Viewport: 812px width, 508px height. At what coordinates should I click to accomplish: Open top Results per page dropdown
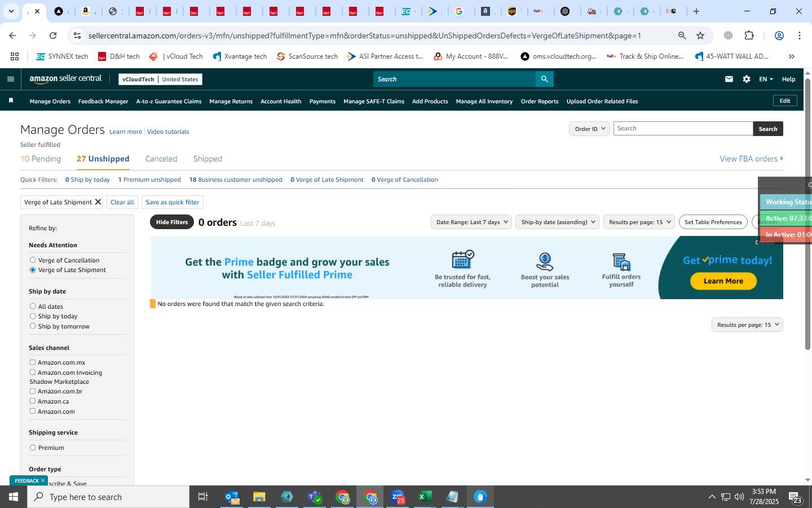point(639,222)
